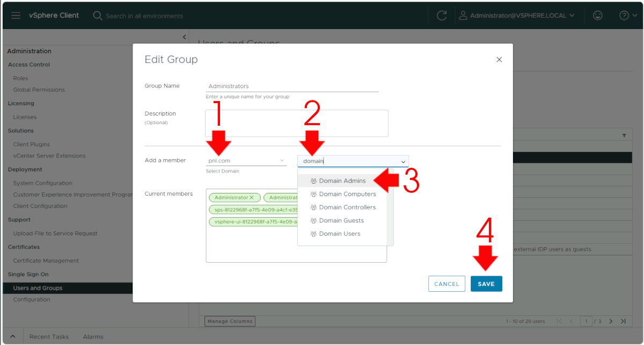Click the Description text box

point(296,123)
